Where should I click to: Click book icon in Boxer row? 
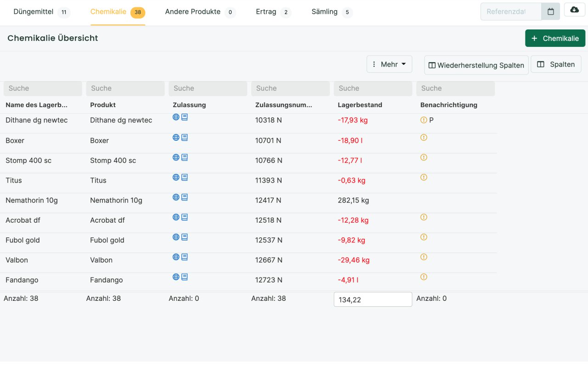click(185, 137)
